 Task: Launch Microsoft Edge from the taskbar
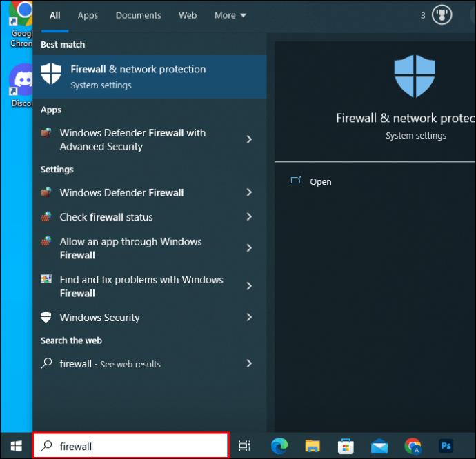click(x=279, y=446)
